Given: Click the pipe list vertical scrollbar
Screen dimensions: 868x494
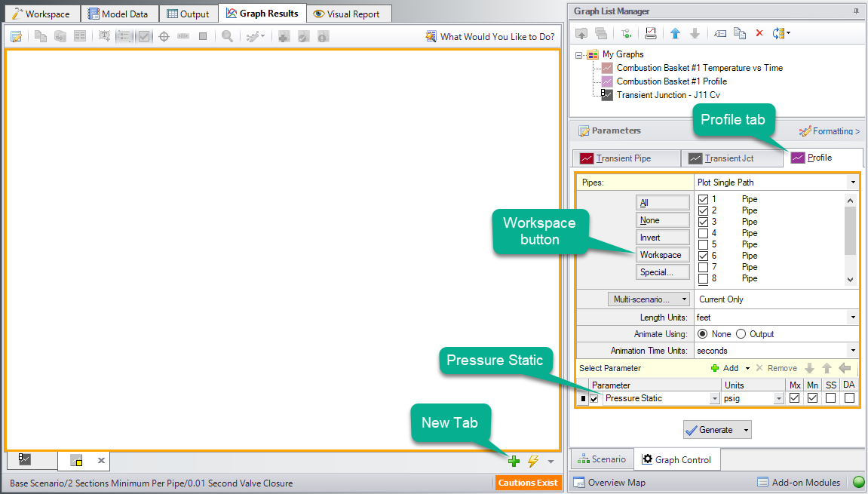Looking at the screenshot, I should 851,234.
